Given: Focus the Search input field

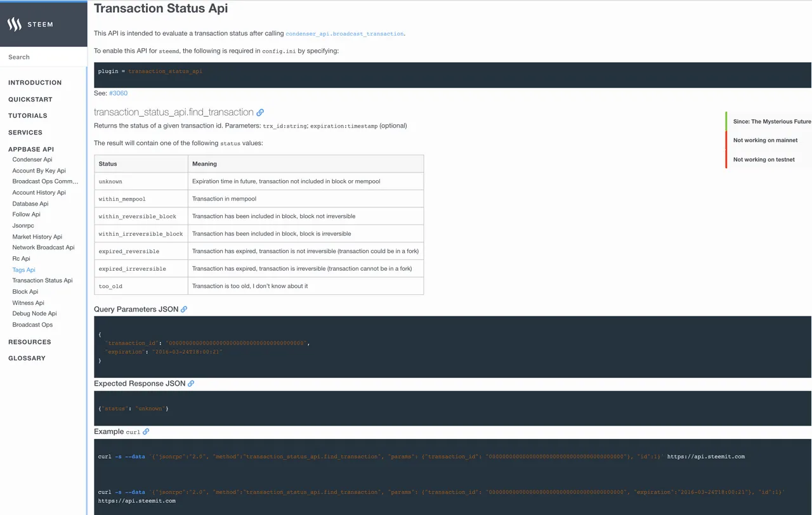Looking at the screenshot, I should point(44,57).
